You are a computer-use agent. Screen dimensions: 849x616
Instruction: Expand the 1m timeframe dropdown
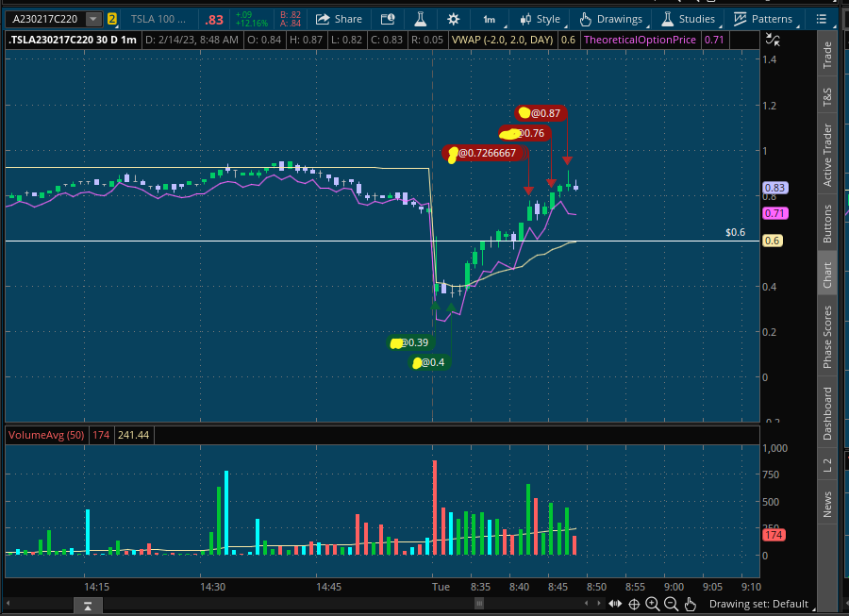490,18
